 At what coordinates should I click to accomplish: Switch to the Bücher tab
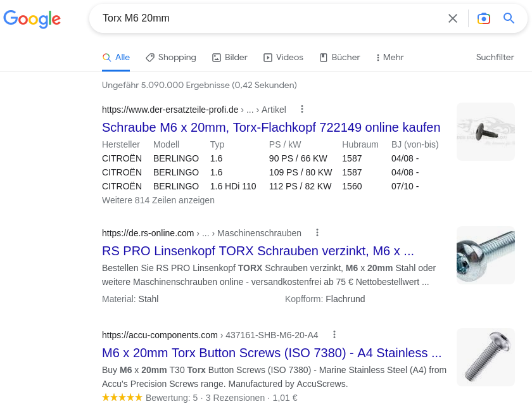click(x=339, y=58)
